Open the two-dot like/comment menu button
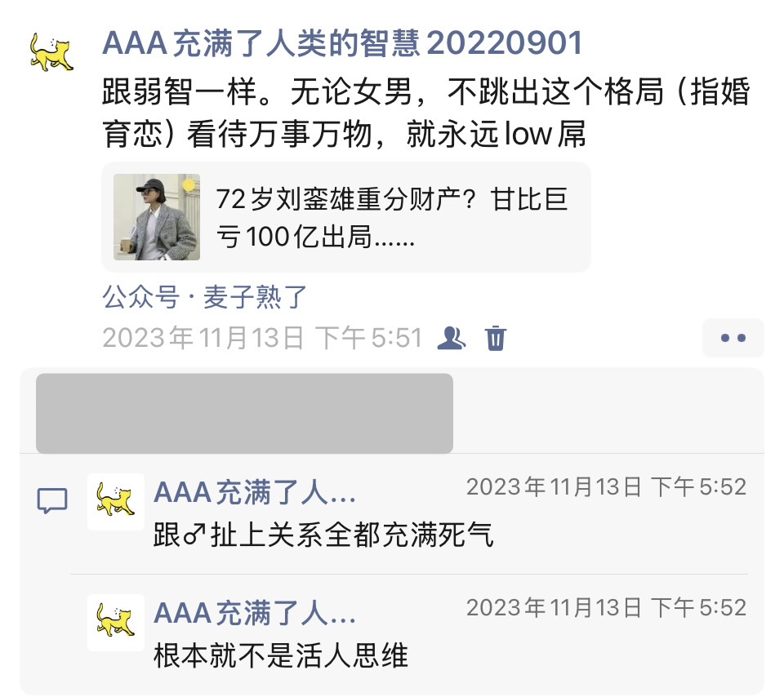This screenshot has height=697, width=784. (733, 338)
